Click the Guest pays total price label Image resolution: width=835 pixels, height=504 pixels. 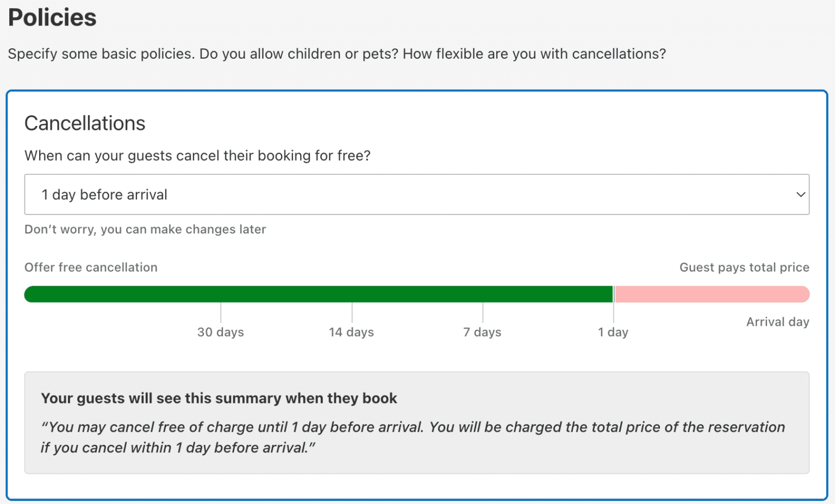click(x=744, y=267)
